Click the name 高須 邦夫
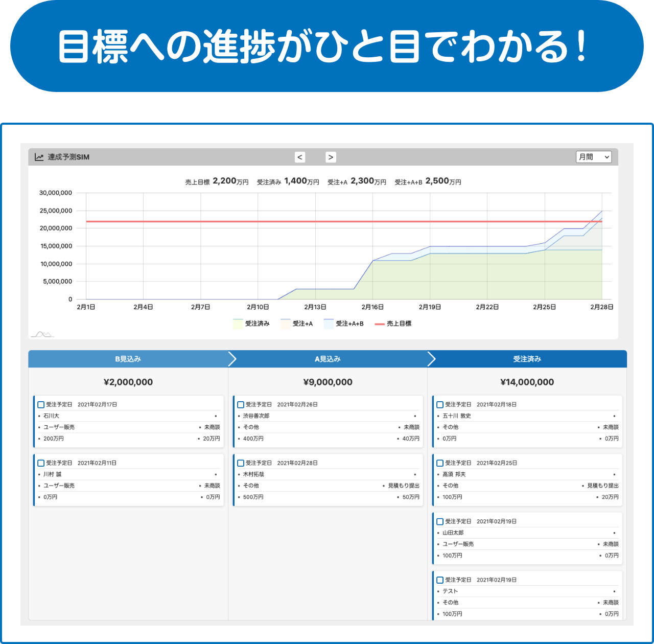Viewport: 654px width, 644px height. [x=454, y=474]
